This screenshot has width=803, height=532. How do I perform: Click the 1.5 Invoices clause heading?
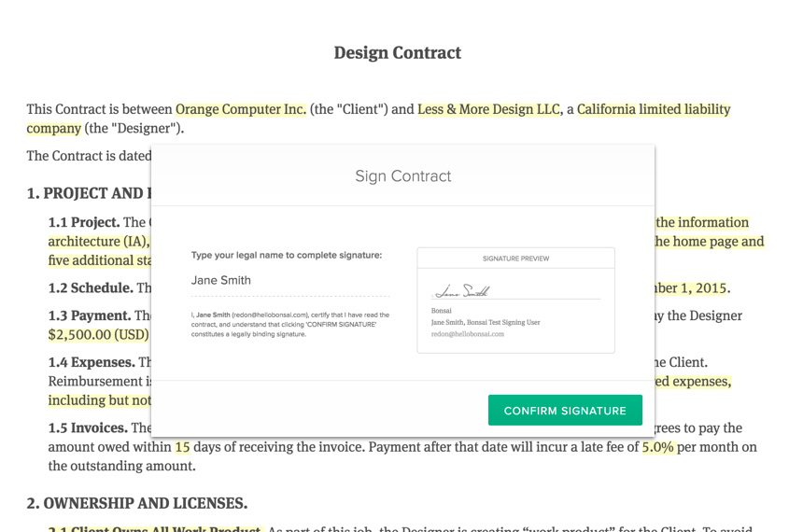coord(88,428)
